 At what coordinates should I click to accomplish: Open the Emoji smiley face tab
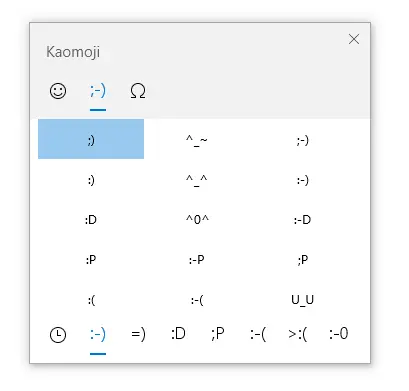click(58, 91)
